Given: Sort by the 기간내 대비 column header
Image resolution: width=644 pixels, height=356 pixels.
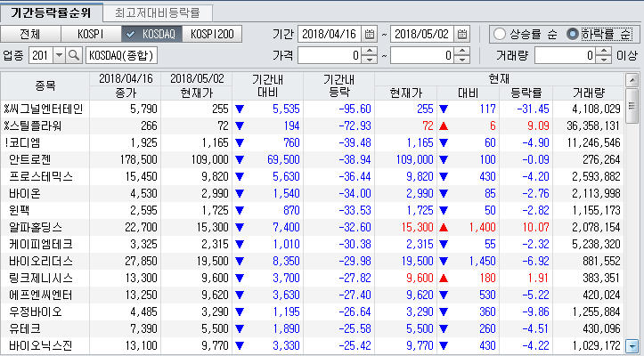Looking at the screenshot, I should pyautogui.click(x=268, y=85).
